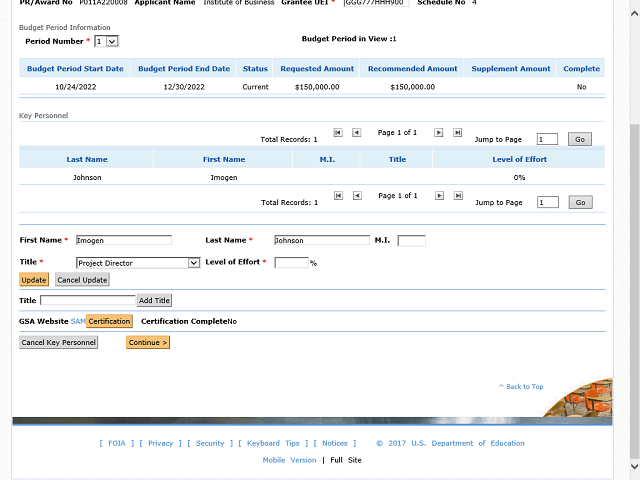Go to first page in lower pagination
Image resolution: width=640 pixels, height=480 pixels.
pyautogui.click(x=338, y=196)
